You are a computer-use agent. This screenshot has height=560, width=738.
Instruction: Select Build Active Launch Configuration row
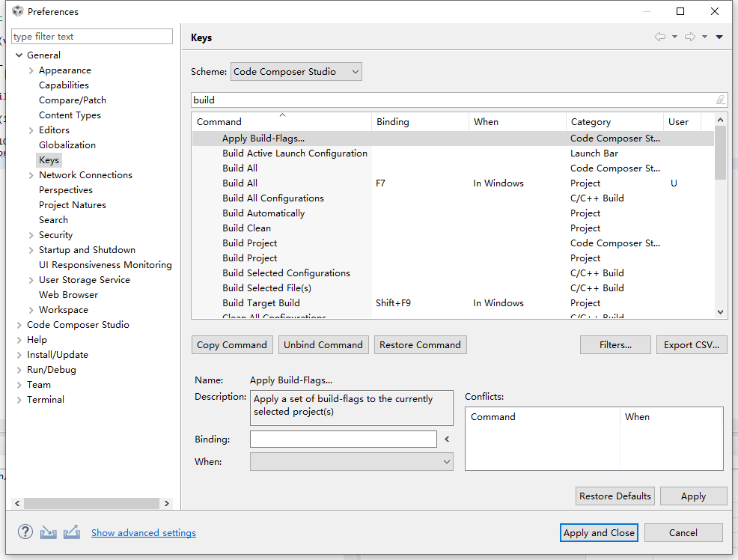pyautogui.click(x=453, y=153)
